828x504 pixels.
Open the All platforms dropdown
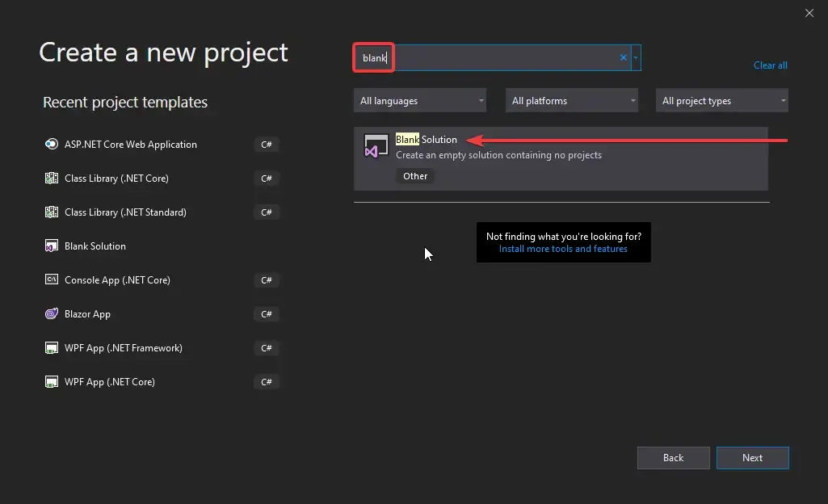571,100
